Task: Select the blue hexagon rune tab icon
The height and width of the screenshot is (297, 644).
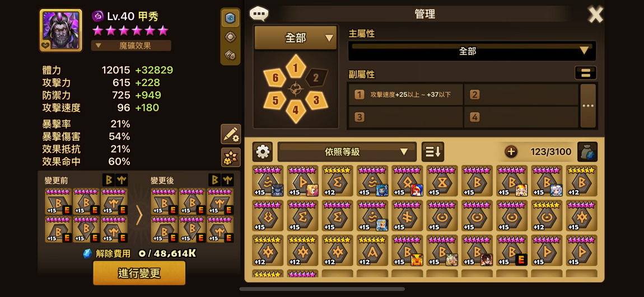Action: 230,18
